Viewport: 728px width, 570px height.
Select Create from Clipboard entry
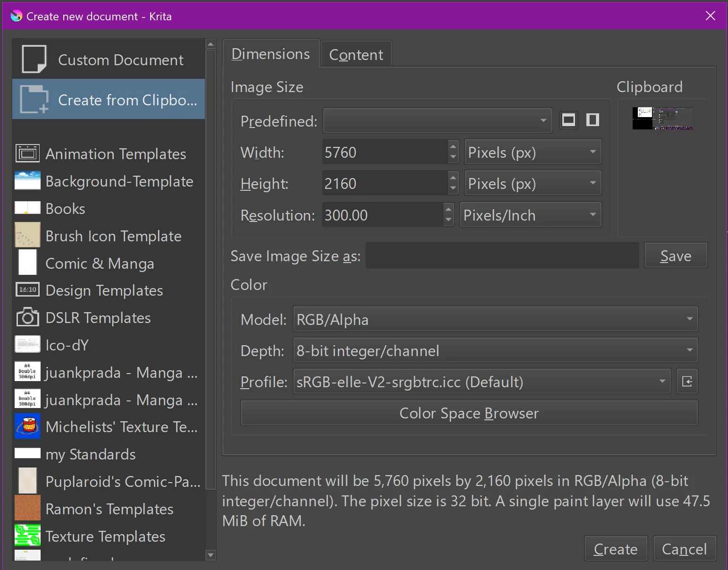(x=109, y=99)
